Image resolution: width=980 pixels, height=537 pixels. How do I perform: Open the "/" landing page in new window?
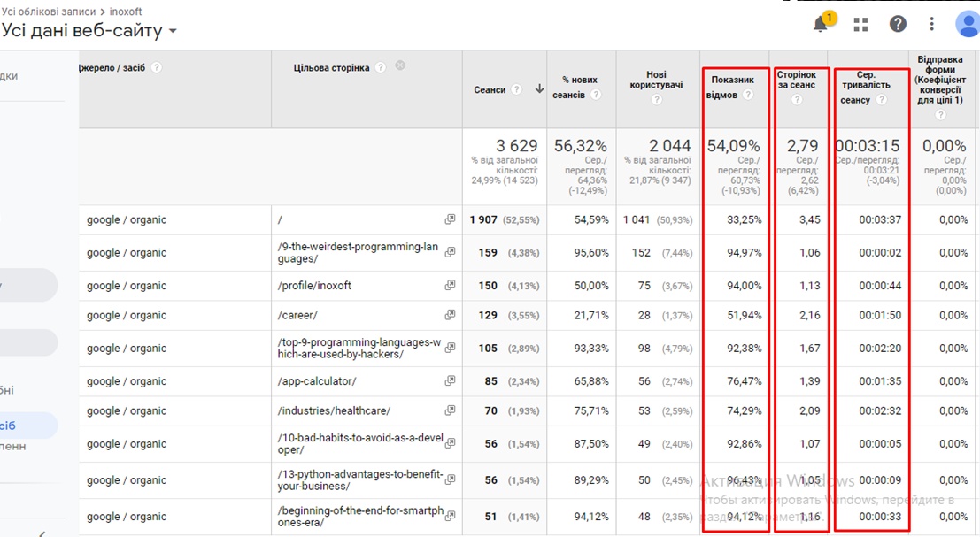point(450,219)
